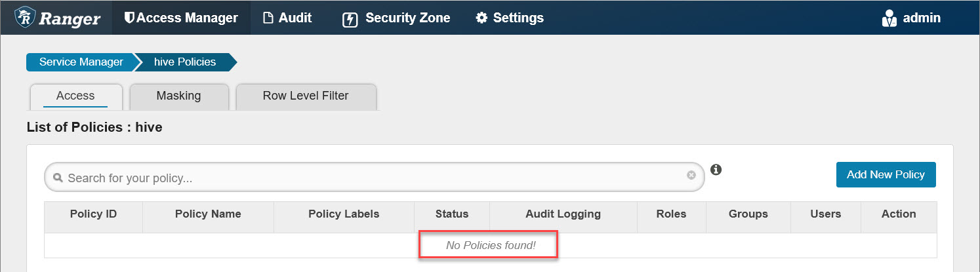980x272 pixels.
Task: Select the Access tab
Action: tap(75, 96)
